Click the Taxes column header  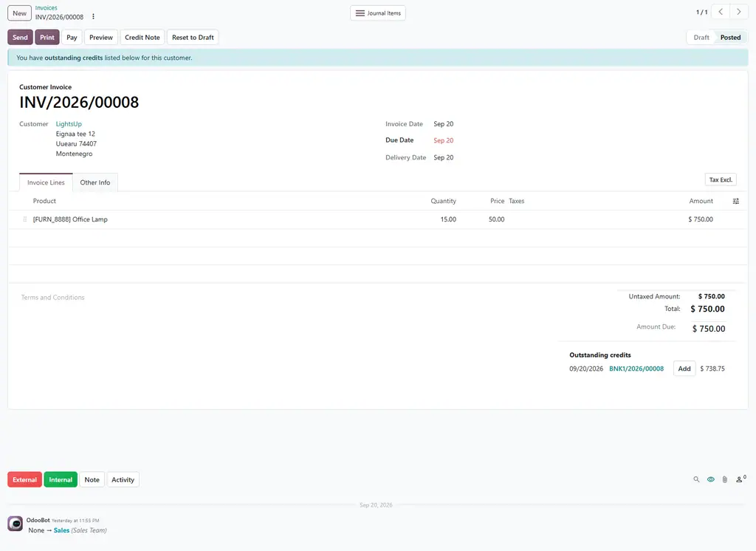516,201
